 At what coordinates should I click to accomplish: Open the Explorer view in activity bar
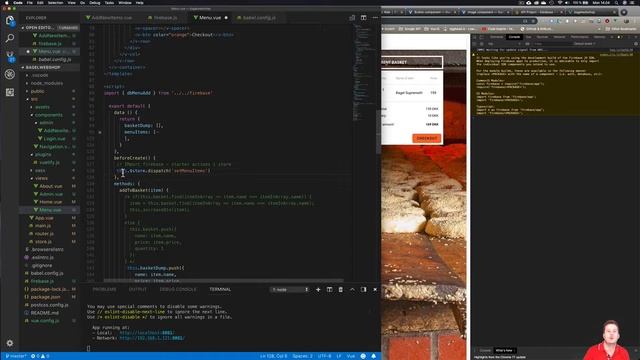[10, 20]
